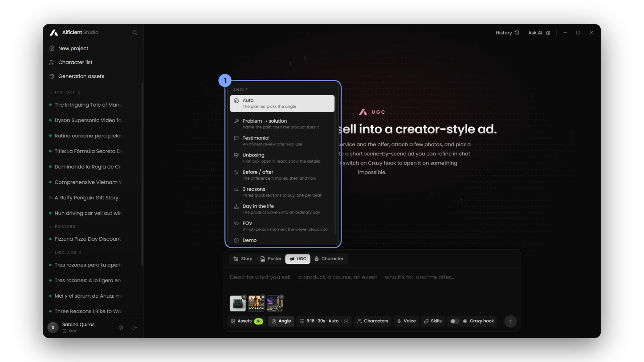Toggle the Crazy hook switch
Screen dimensions: 644x362
tap(454, 321)
